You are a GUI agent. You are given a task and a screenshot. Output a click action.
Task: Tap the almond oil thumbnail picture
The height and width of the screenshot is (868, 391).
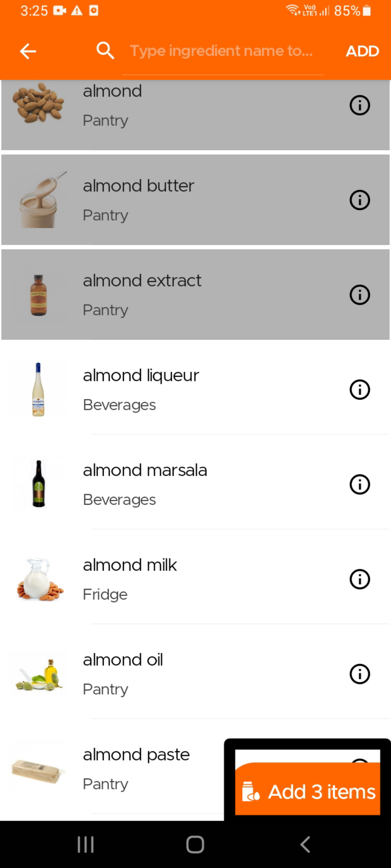pos(38,674)
